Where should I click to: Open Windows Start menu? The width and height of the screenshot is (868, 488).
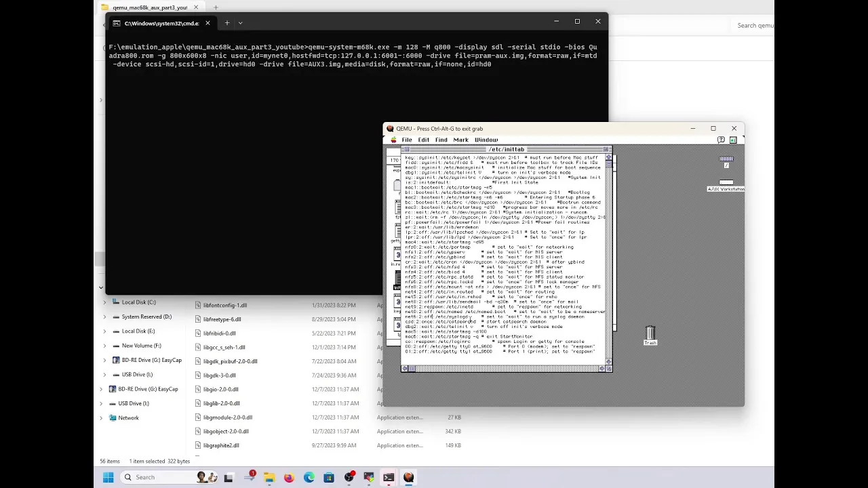point(108,477)
